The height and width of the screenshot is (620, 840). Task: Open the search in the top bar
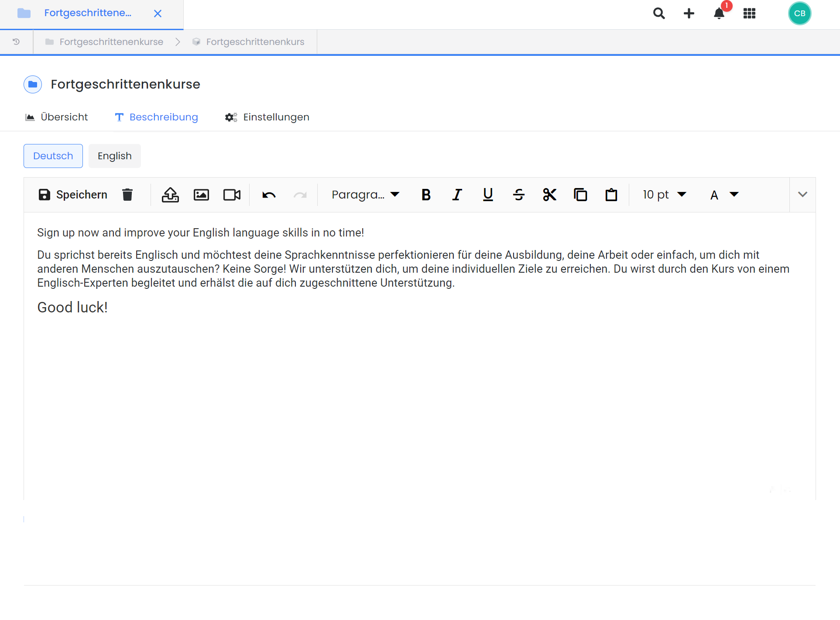[659, 13]
